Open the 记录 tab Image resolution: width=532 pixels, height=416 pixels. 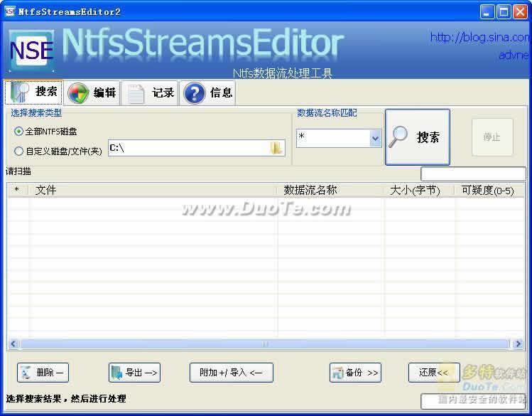coord(150,92)
